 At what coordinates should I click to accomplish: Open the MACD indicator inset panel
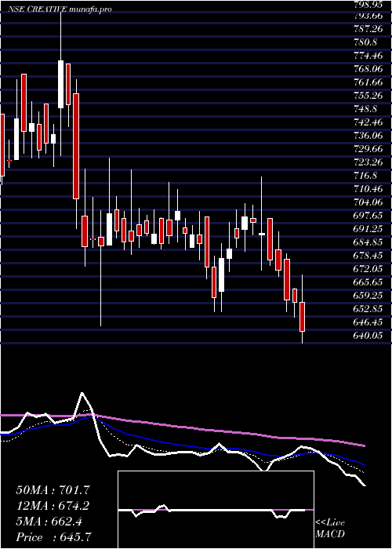click(216, 510)
